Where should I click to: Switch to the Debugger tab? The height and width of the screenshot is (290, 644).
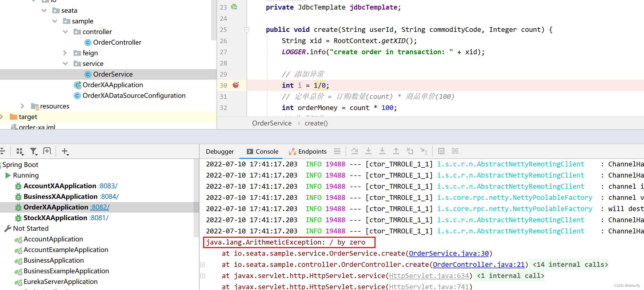[220, 152]
